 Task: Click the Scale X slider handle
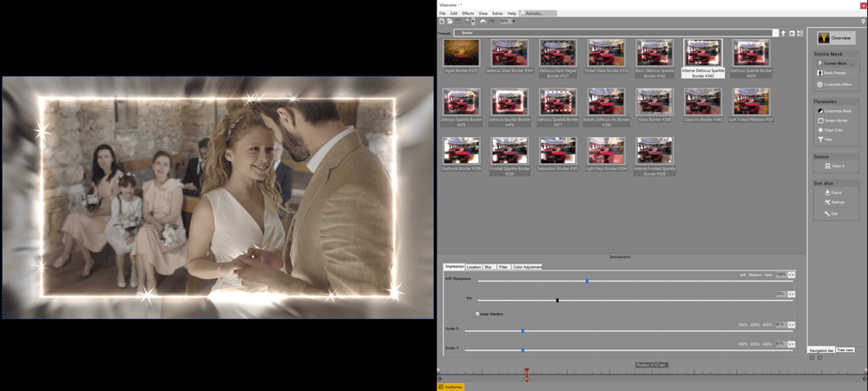tap(523, 330)
